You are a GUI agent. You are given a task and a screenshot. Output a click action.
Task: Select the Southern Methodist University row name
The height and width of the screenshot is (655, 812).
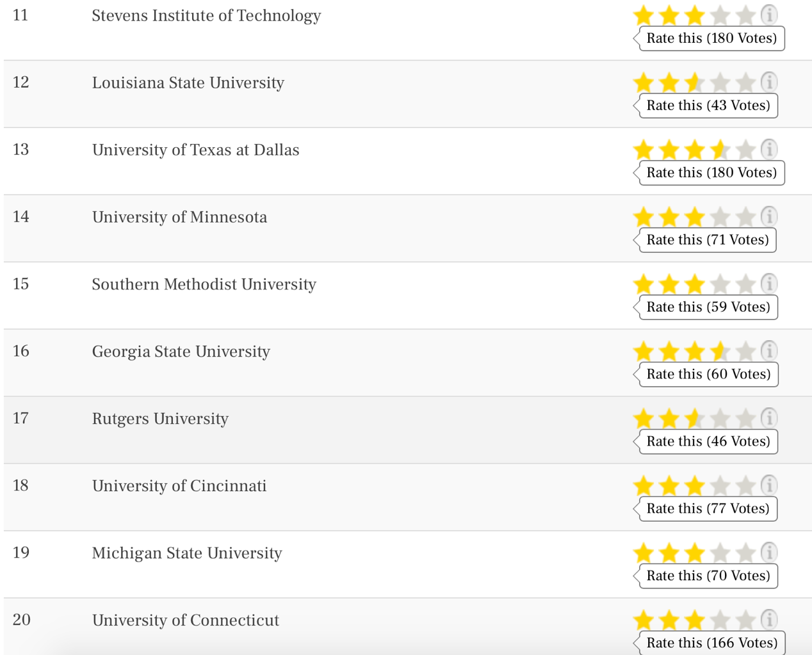pos(204,284)
